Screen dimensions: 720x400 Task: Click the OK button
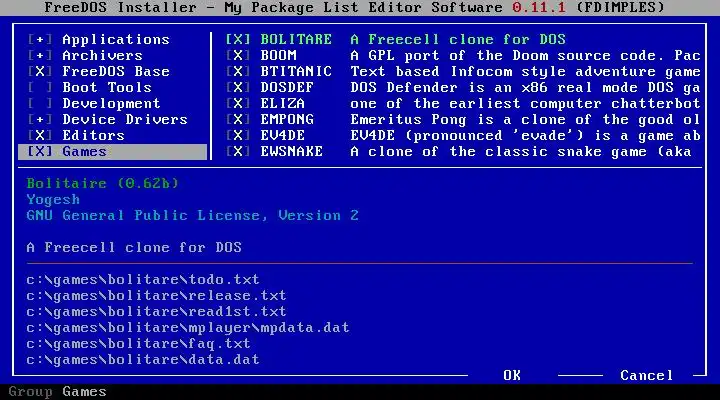pyautogui.click(x=512, y=376)
